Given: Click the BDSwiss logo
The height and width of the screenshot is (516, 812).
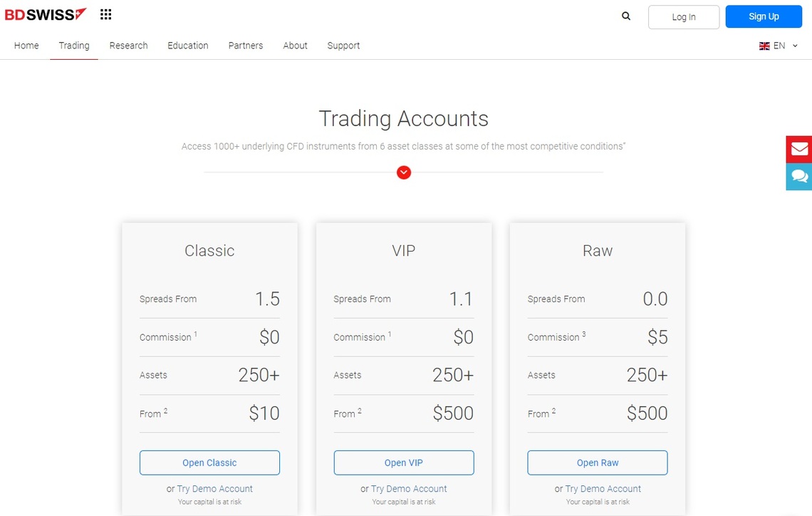Looking at the screenshot, I should 46,14.
